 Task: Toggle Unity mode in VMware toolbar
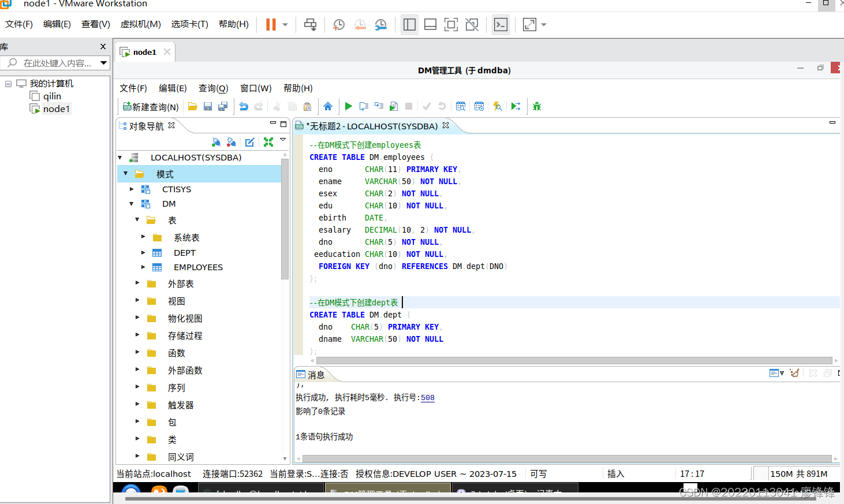click(x=472, y=24)
